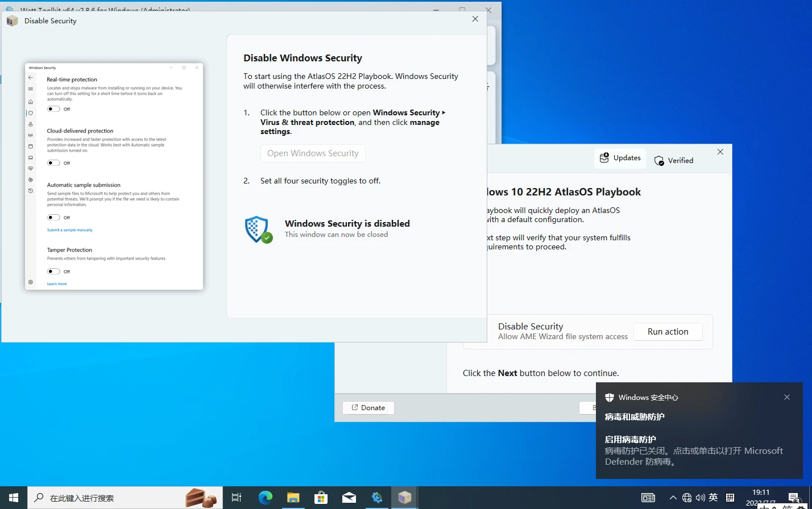Click the 英 input language indicator
This screenshot has height=509, width=812.
(714, 498)
